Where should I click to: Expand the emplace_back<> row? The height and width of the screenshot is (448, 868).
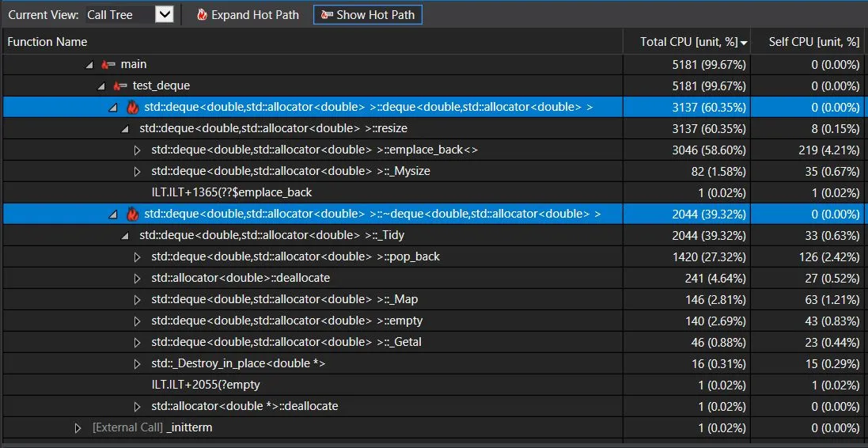pos(138,150)
